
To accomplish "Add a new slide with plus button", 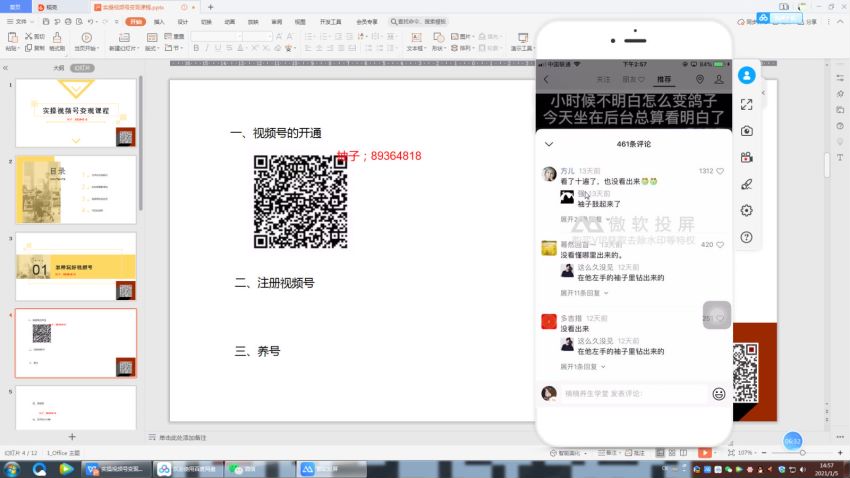I will click(x=72, y=437).
